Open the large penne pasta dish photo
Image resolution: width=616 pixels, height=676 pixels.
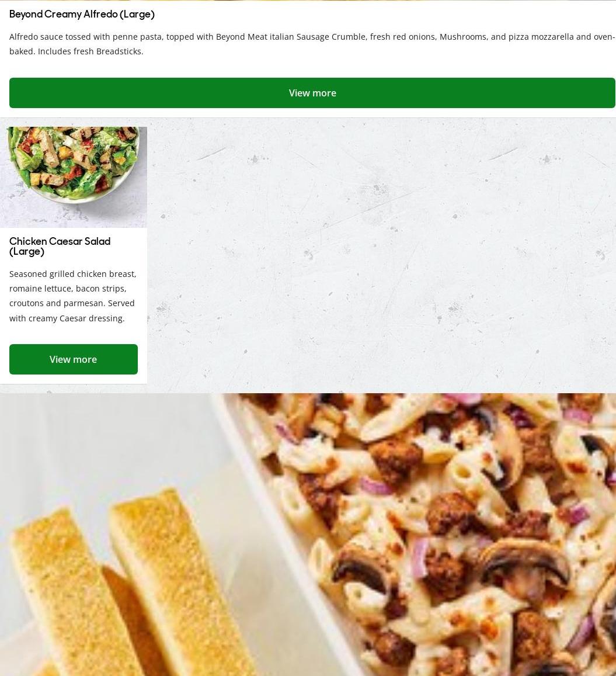tap(308, 535)
